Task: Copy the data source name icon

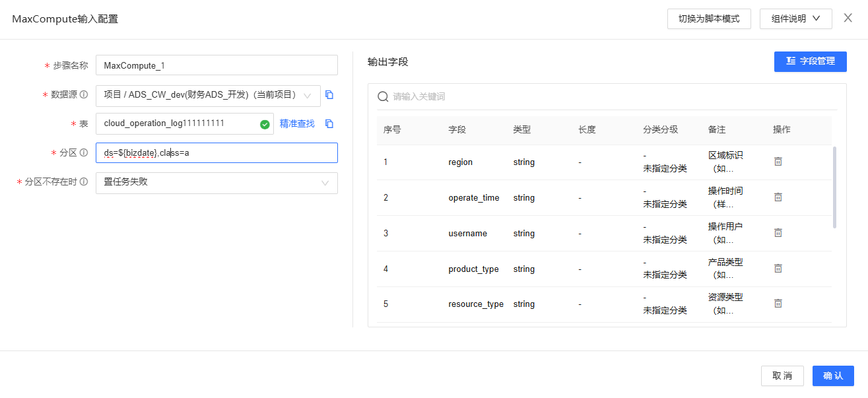Action: click(x=329, y=95)
